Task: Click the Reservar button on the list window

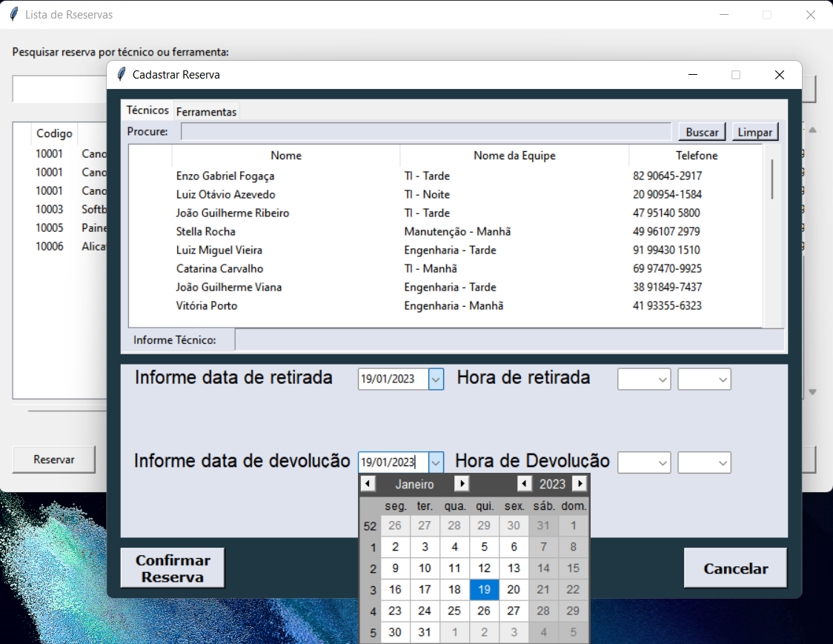Action: point(53,459)
